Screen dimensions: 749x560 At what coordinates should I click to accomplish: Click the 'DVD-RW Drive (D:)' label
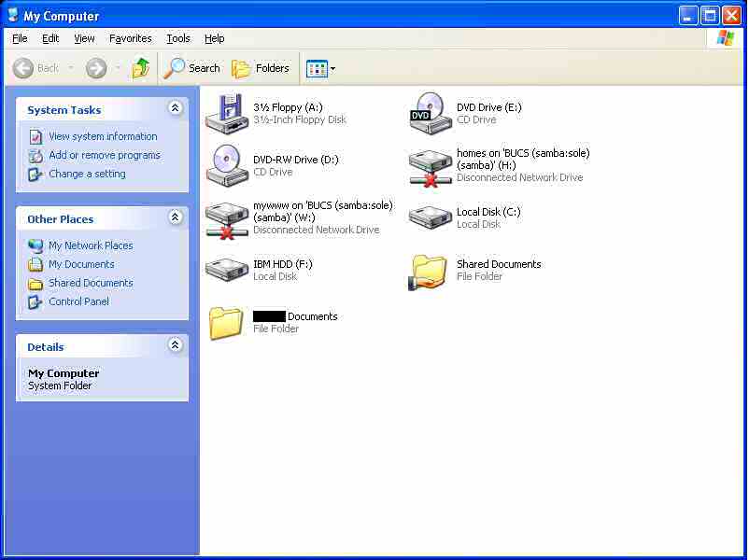tap(296, 160)
